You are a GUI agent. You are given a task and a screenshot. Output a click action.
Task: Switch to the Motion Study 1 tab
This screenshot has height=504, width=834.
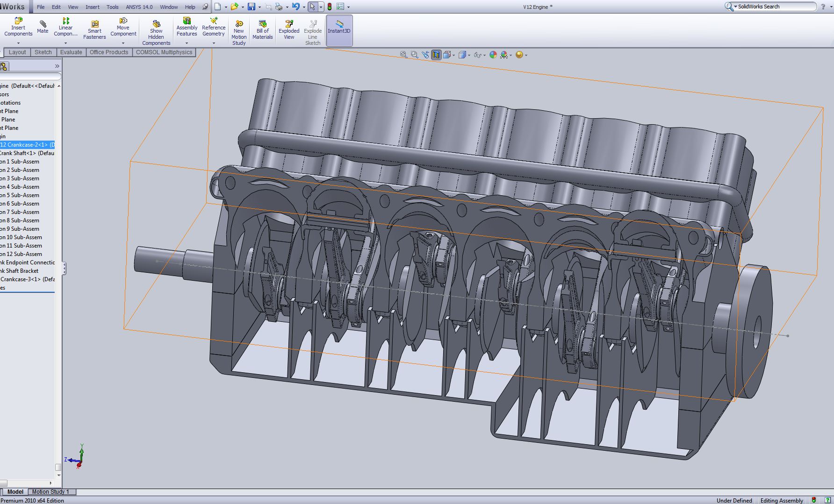(50, 491)
